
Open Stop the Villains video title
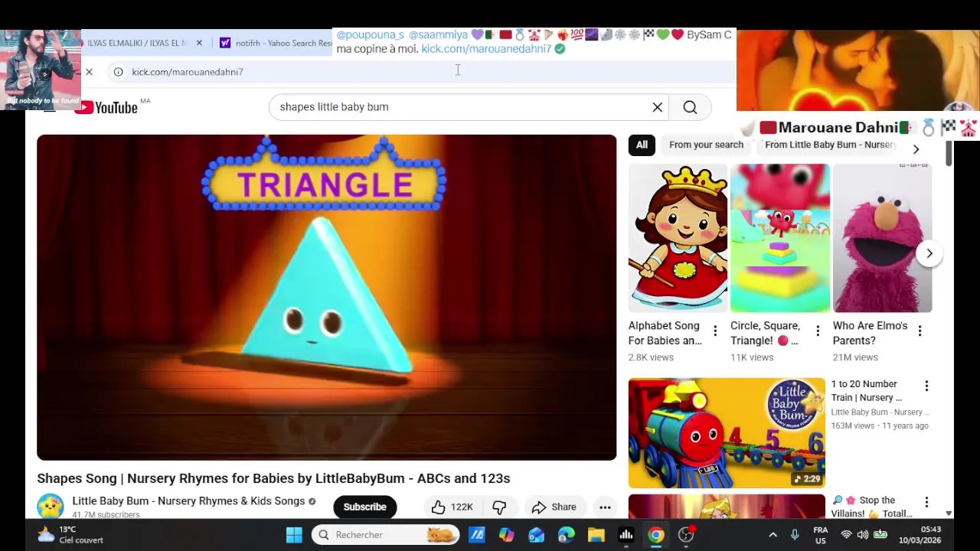(x=871, y=507)
